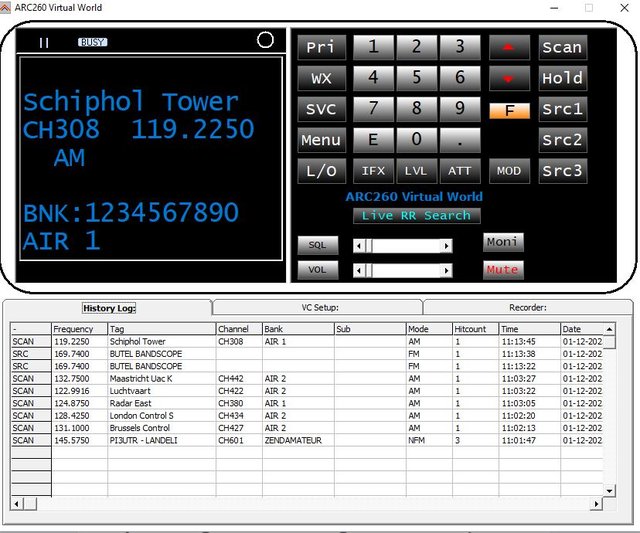Click keypad digit 7

[x=373, y=109]
